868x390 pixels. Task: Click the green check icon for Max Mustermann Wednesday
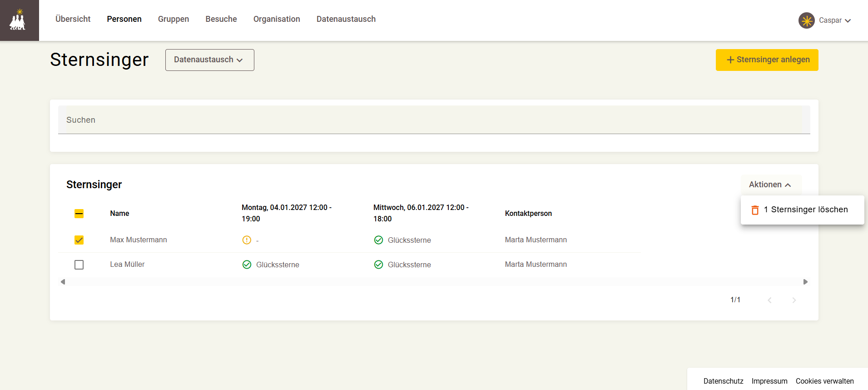(x=378, y=240)
